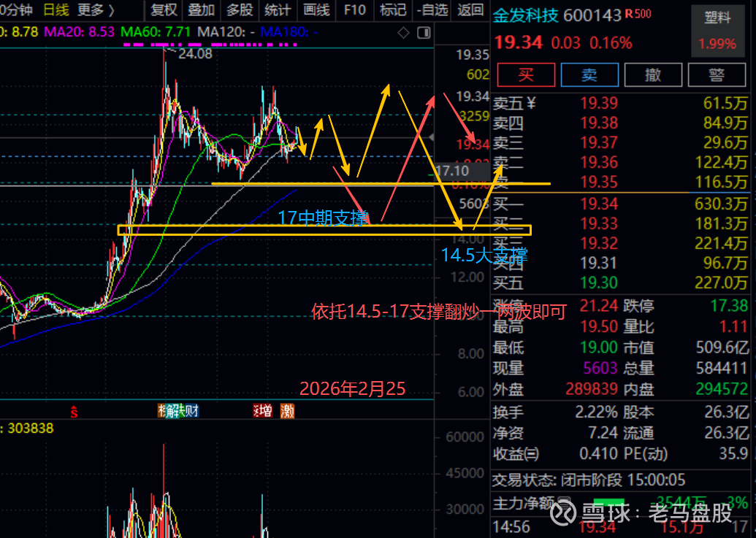Image resolution: width=756 pixels, height=538 pixels.
Task: Click the 净资 value 7.24
Action: (603, 433)
